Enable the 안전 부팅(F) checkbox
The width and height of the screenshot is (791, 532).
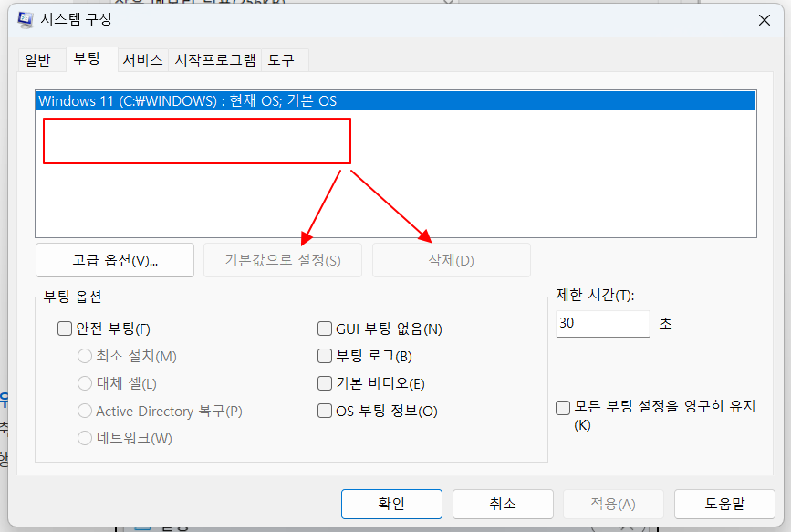[65, 329]
